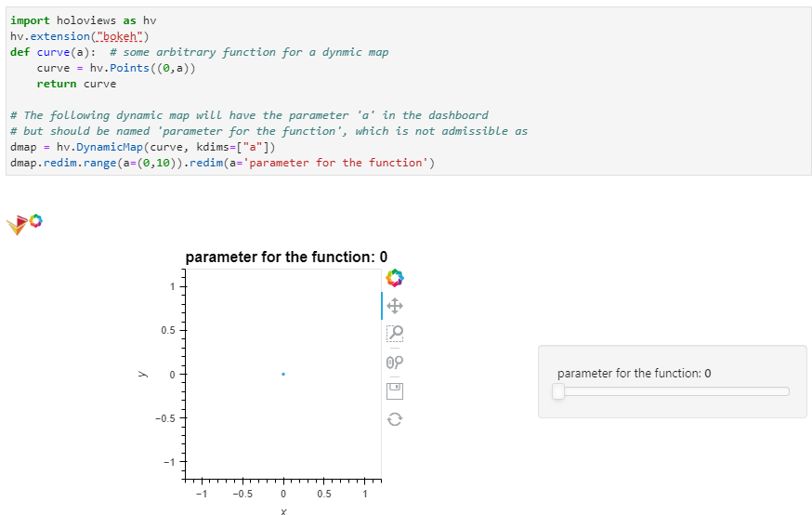Click the dmap.redim.range line of code

click(223, 163)
